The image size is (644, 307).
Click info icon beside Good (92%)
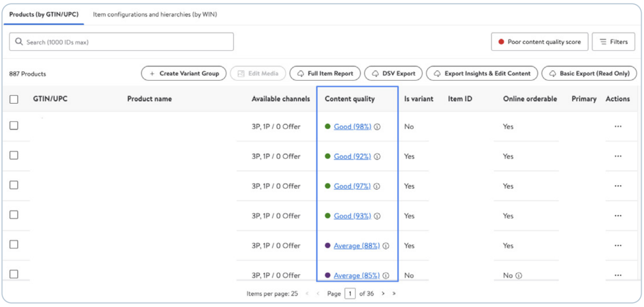click(377, 157)
